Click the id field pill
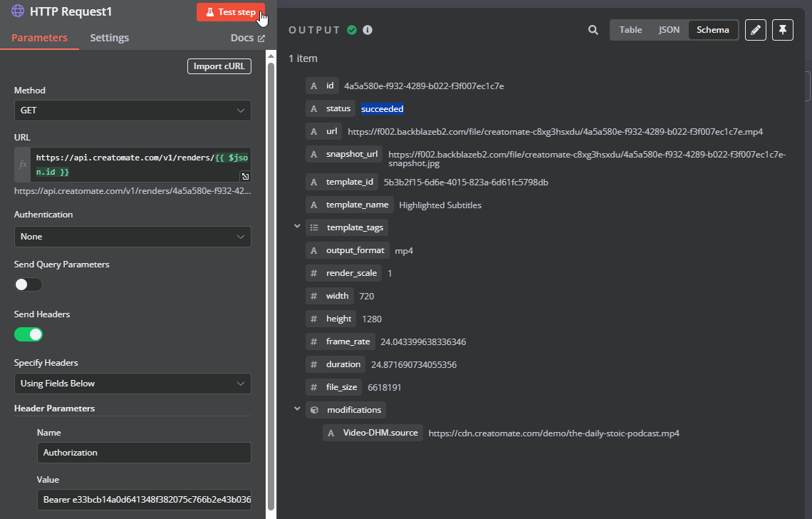The width and height of the screenshot is (812, 519). pyautogui.click(x=322, y=86)
